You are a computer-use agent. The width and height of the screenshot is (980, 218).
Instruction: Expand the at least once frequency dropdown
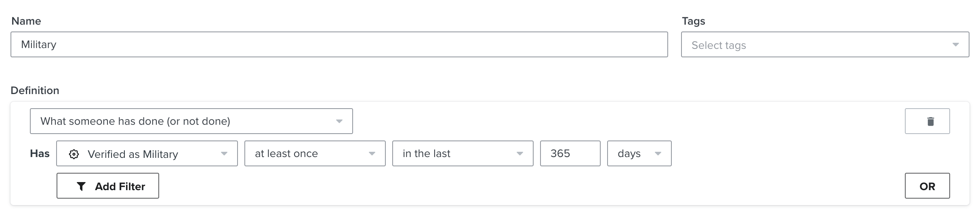(315, 153)
